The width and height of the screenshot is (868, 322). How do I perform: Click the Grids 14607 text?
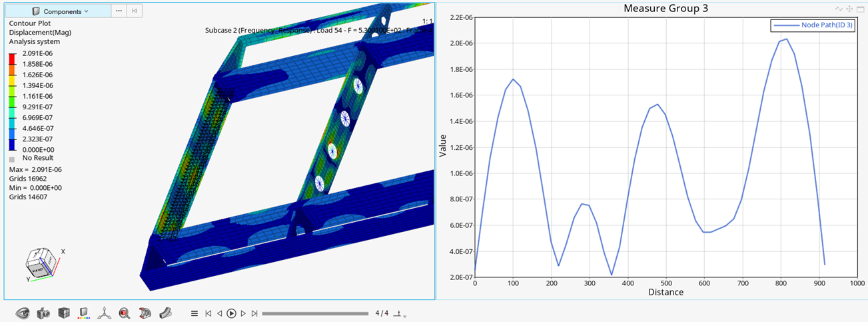coord(28,197)
